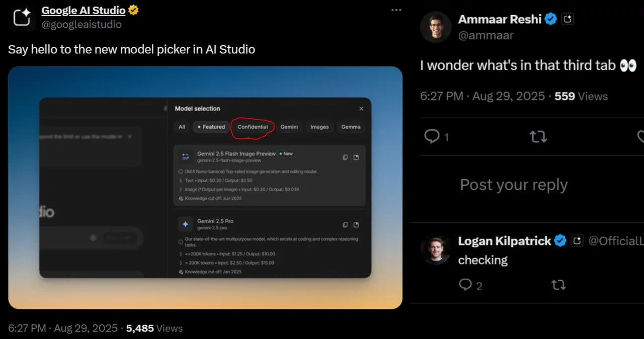The image size is (644, 339).
Task: Dismiss the blurred limit notice with its X
Action: click(130, 136)
